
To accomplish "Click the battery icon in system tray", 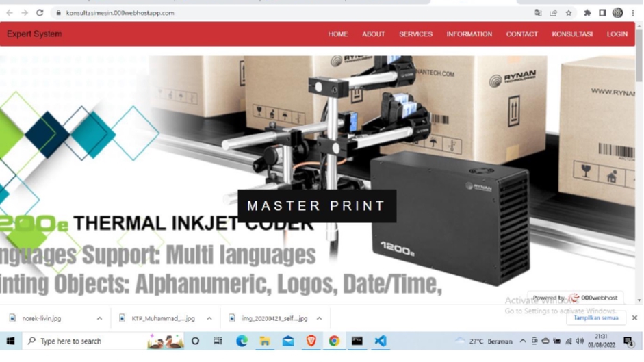I will pos(557,341).
